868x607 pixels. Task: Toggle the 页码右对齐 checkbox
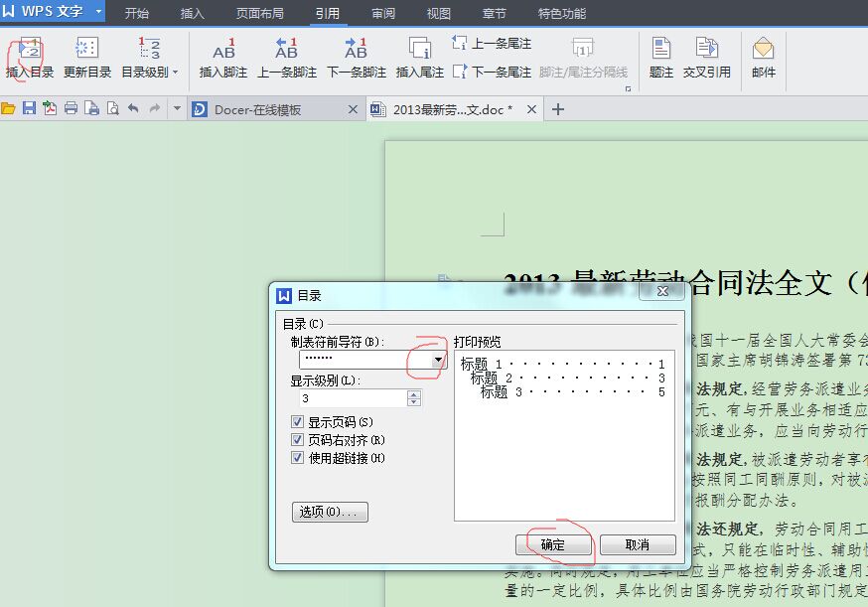pyautogui.click(x=298, y=440)
